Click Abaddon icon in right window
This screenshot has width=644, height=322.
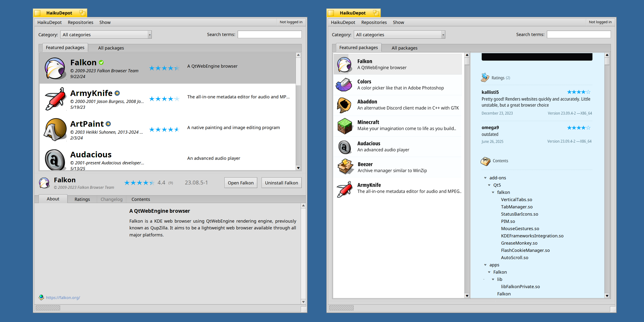pyautogui.click(x=344, y=105)
